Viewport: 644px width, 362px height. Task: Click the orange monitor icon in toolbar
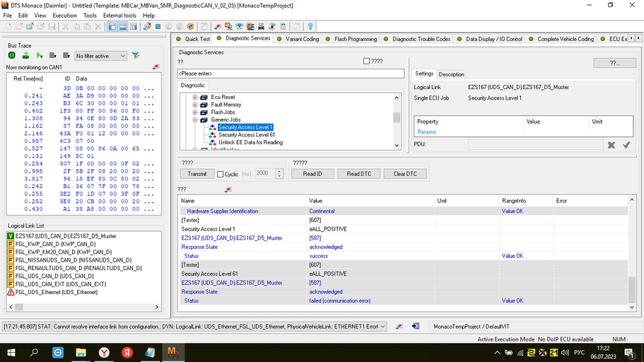point(228,27)
